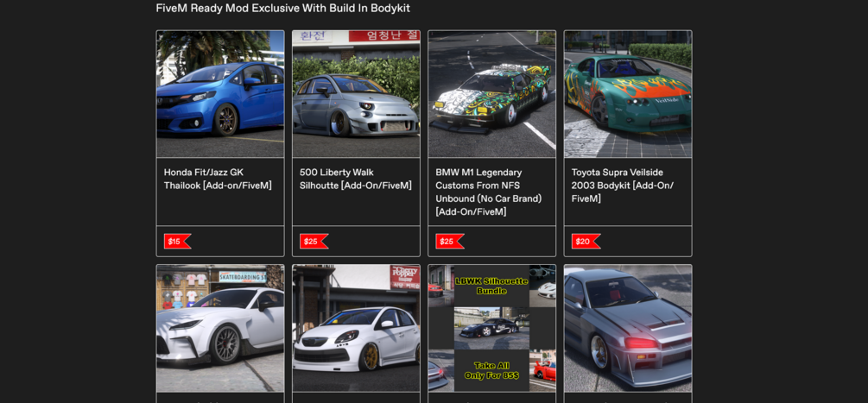Open the BMW M1 Legendary Customs image
868x403 pixels.
click(492, 94)
